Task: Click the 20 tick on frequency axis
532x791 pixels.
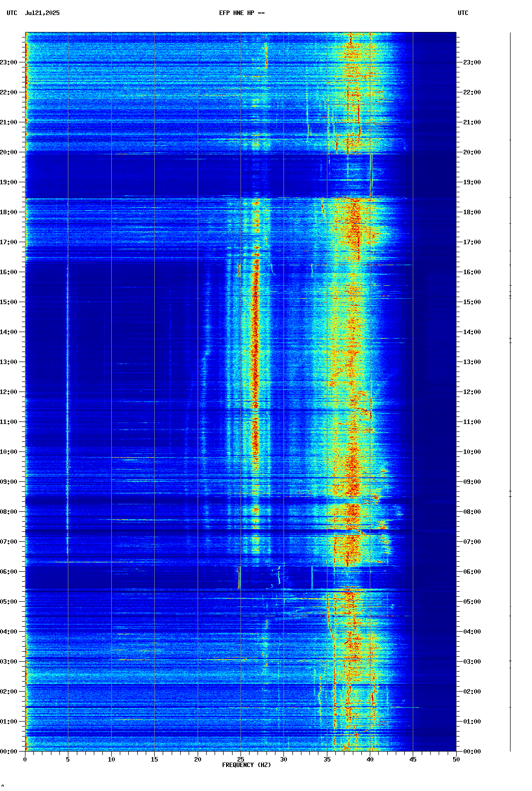Action: pos(198,760)
